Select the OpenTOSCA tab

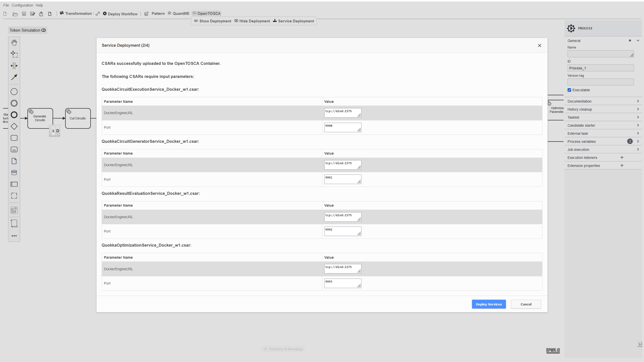(x=207, y=13)
